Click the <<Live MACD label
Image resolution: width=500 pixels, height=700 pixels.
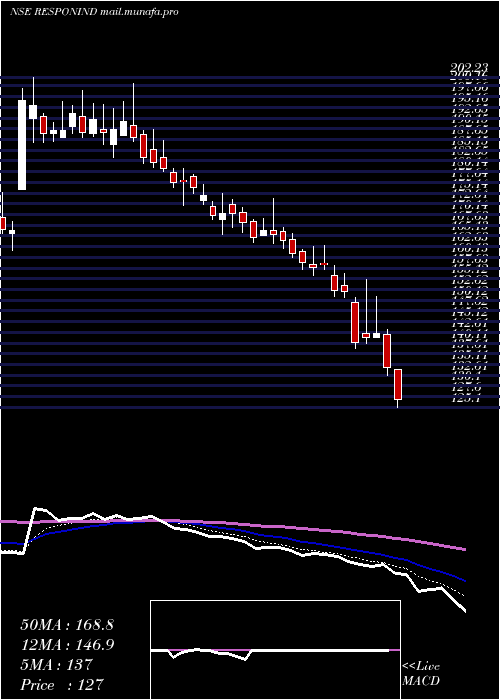pyautogui.click(x=421, y=674)
